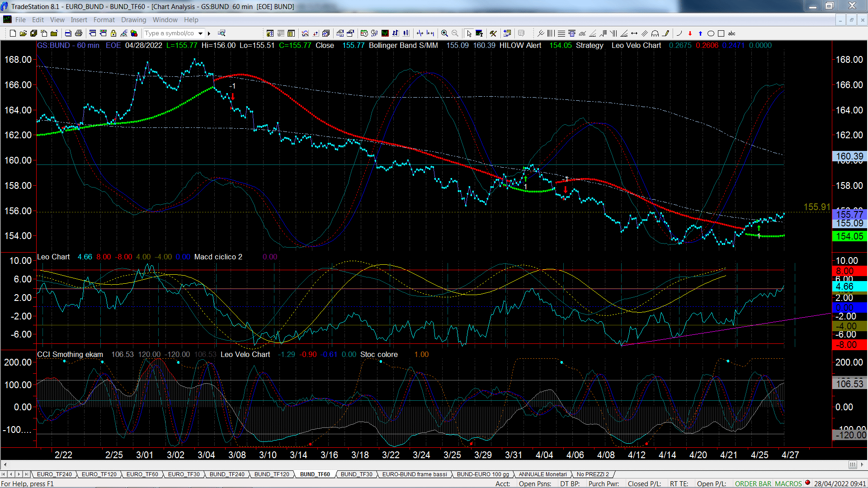Select the Arc drawing tool
The height and width of the screenshot is (488, 868).
[x=679, y=33]
